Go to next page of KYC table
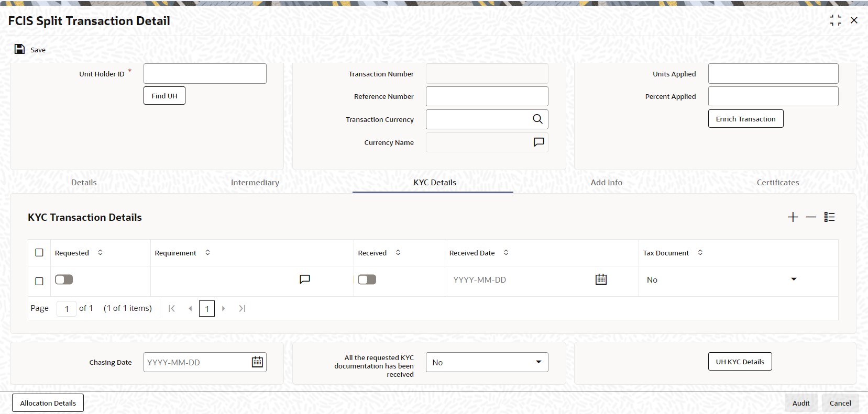This screenshot has width=868, height=414. pyautogui.click(x=224, y=308)
